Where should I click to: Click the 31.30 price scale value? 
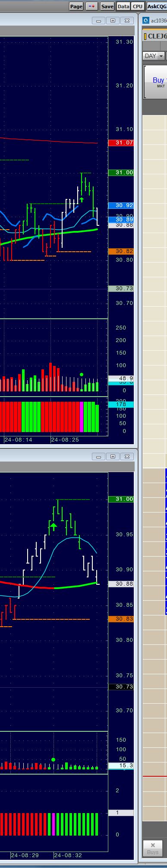coord(124,42)
